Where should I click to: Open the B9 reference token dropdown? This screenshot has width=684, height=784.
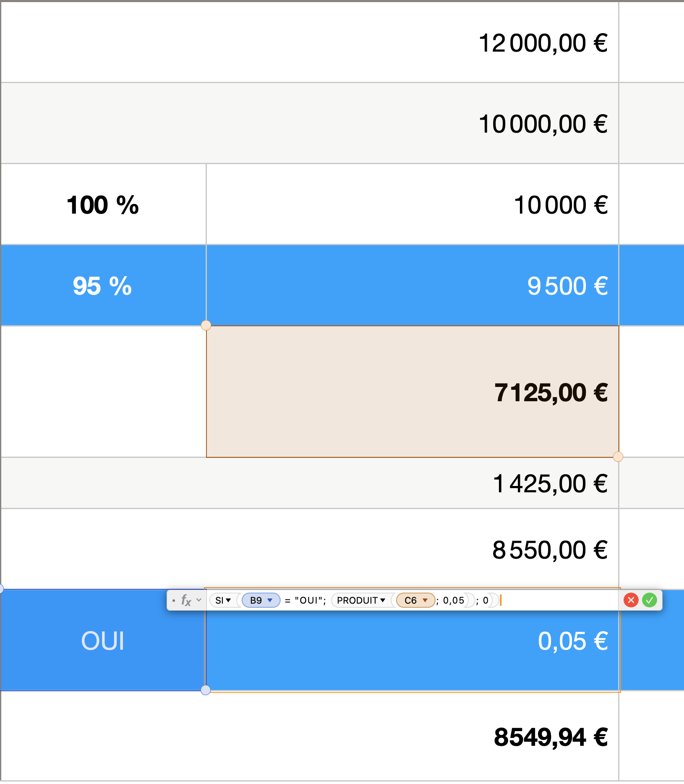tap(270, 600)
